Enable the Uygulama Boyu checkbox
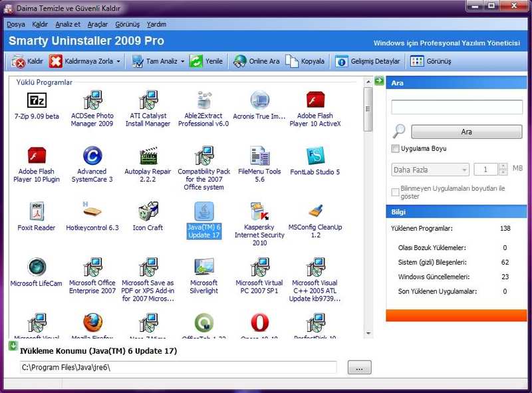The image size is (532, 393). click(x=395, y=149)
